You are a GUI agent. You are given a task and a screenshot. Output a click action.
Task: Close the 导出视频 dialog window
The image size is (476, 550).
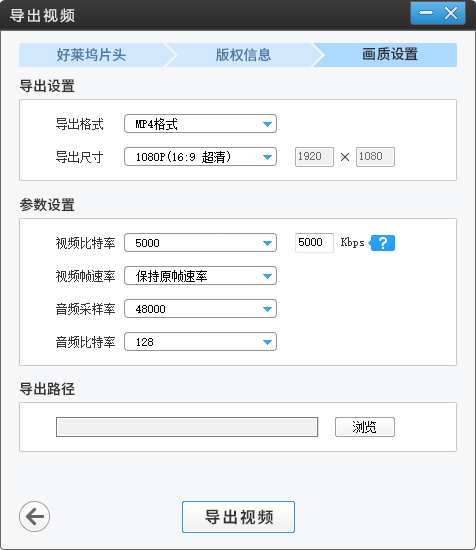(x=451, y=13)
